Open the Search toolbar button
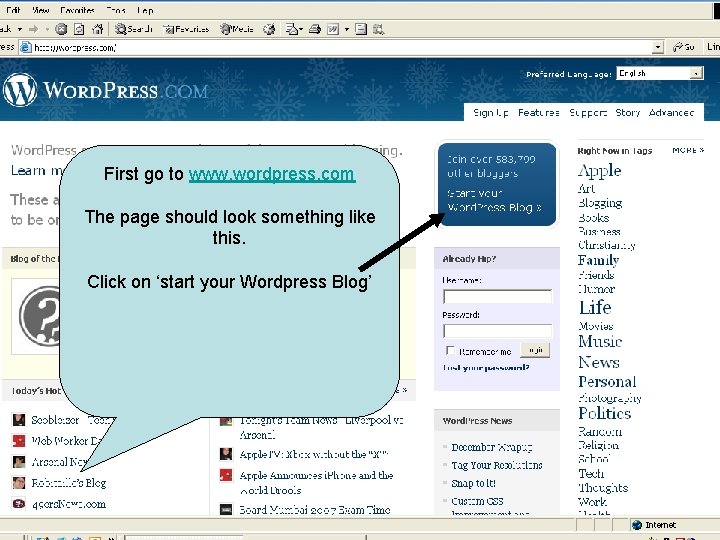The image size is (720, 540). [133, 29]
